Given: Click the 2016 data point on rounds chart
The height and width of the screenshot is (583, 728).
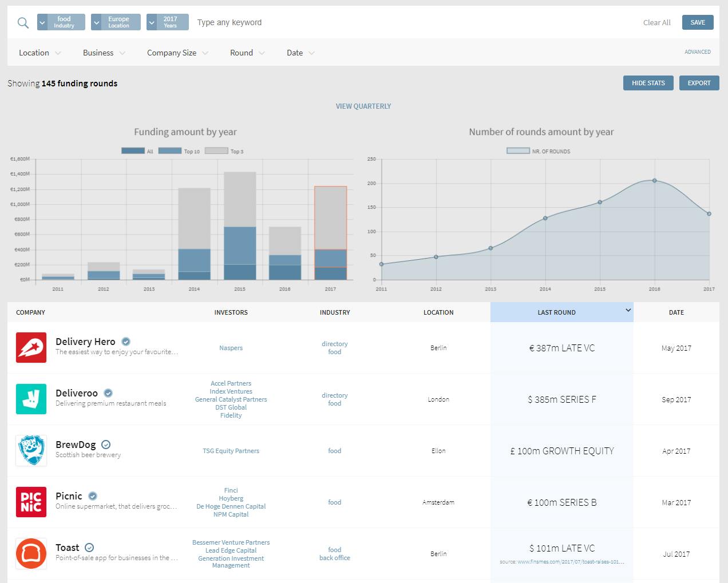Looking at the screenshot, I should point(654,180).
